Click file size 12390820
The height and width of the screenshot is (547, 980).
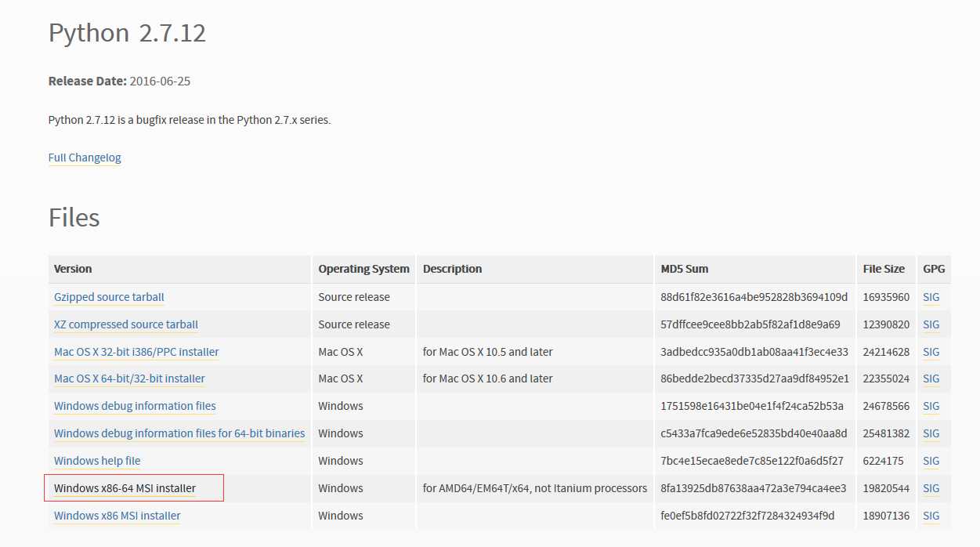pyautogui.click(x=886, y=324)
